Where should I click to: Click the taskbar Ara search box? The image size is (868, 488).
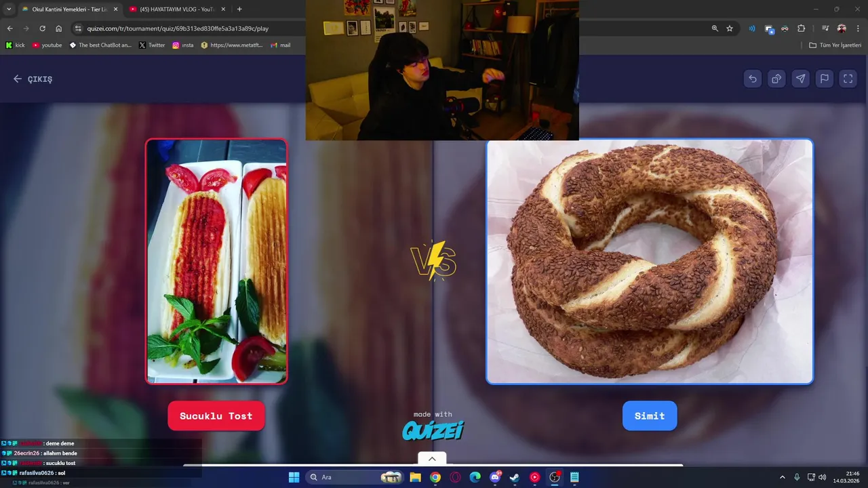click(x=355, y=477)
